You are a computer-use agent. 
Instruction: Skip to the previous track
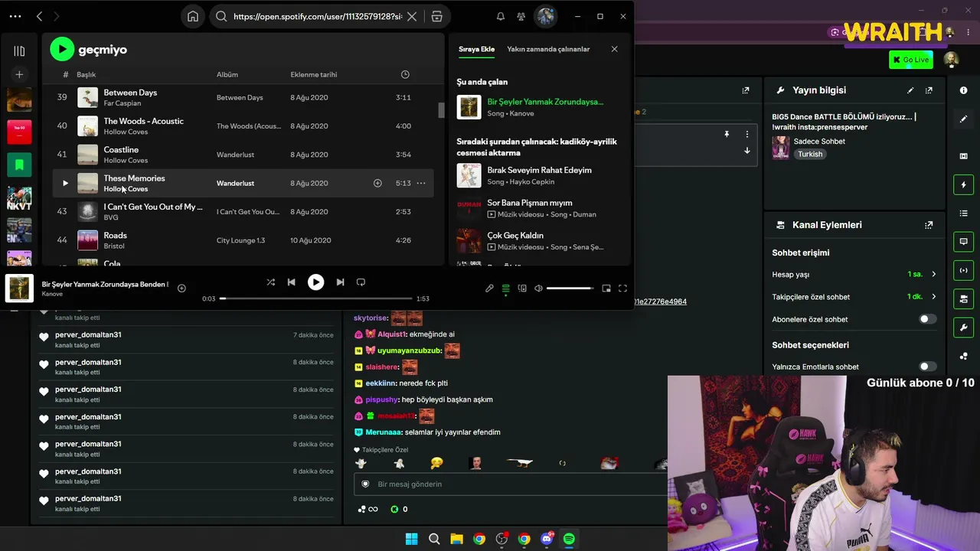[x=291, y=282]
